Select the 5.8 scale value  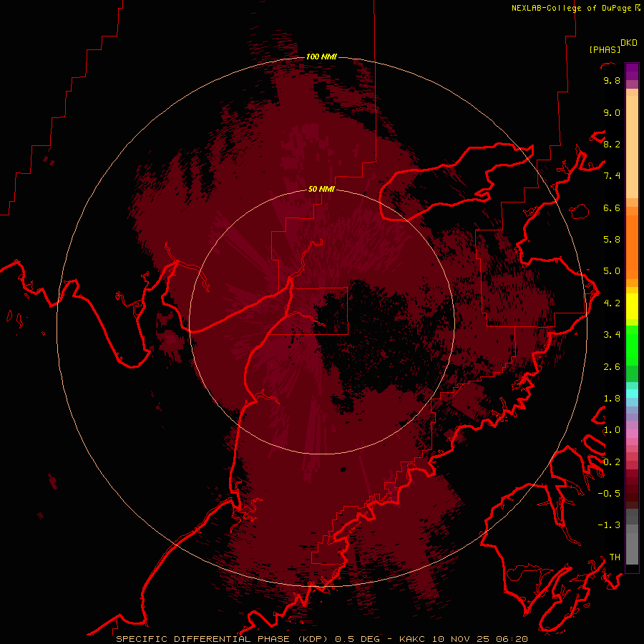click(x=612, y=240)
